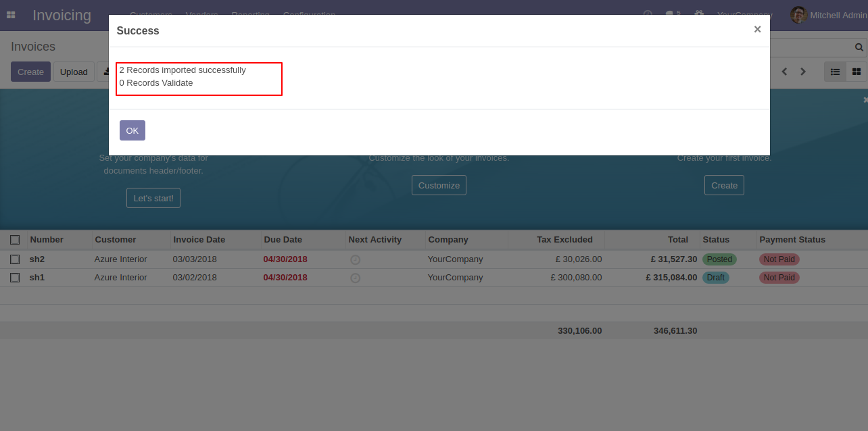Viewport: 868px width, 431px height.
Task: Click tax excluded amount £ 30,026.00
Action: (579, 259)
